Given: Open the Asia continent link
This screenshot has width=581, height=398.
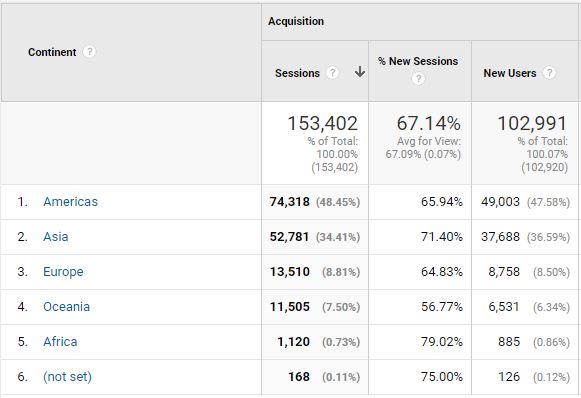Looking at the screenshot, I should [x=56, y=236].
